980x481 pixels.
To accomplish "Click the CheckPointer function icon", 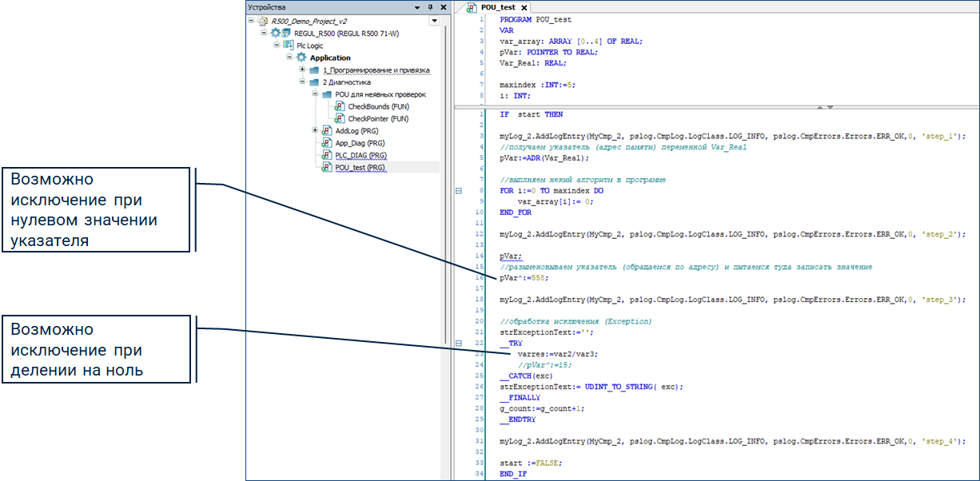I will pyautogui.click(x=340, y=118).
